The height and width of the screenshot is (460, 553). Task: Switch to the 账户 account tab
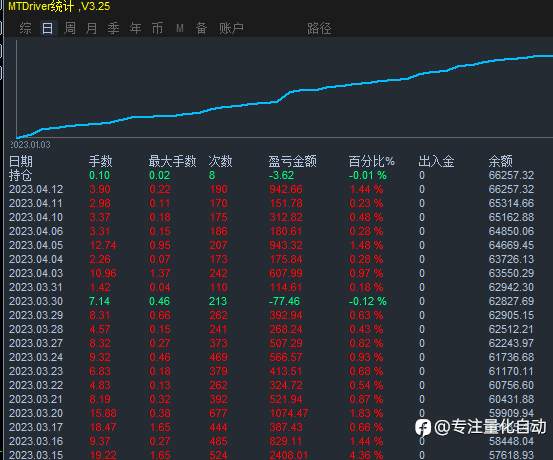click(231, 28)
